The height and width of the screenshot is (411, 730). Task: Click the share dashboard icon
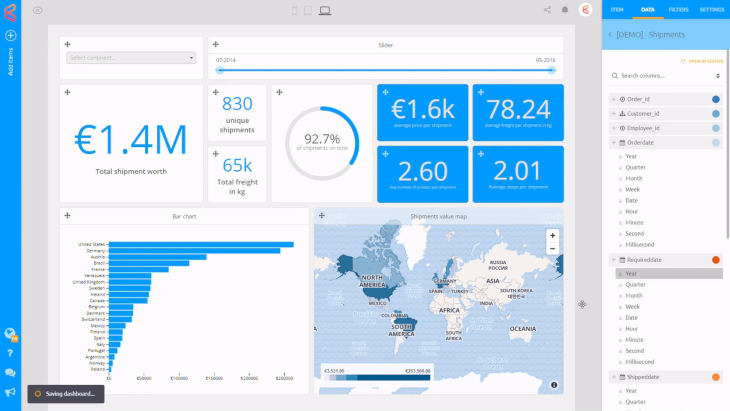[547, 10]
